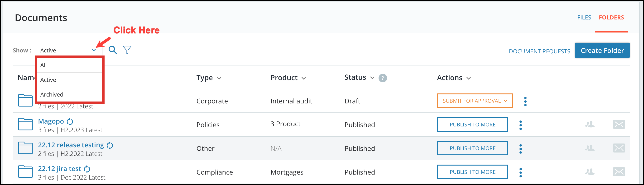Click the 3 Product cell

(285, 124)
